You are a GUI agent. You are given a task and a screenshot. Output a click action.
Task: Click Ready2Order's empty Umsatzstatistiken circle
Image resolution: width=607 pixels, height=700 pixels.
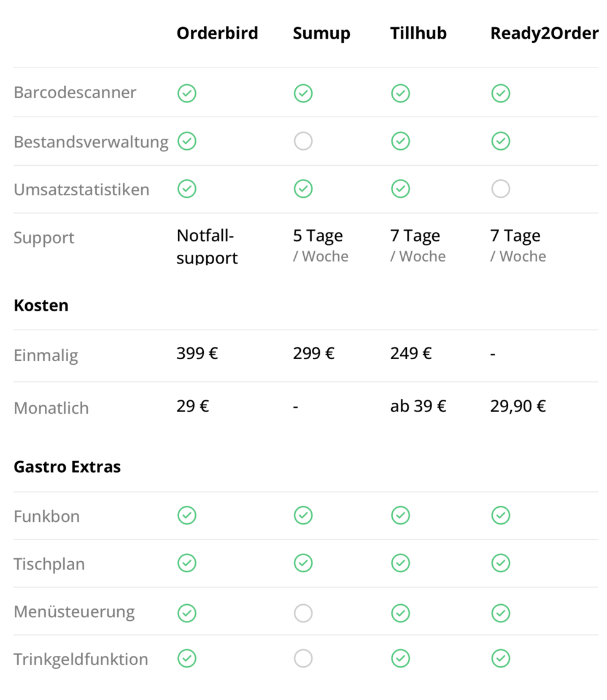click(500, 189)
